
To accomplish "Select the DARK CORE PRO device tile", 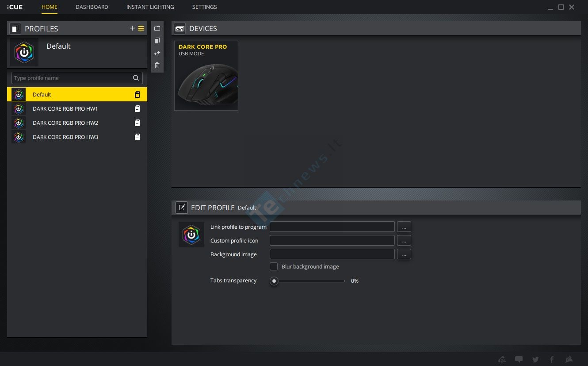I will pyautogui.click(x=206, y=76).
